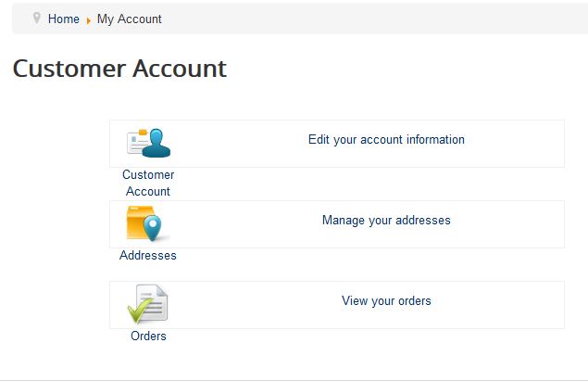588x381 pixels.
Task: Go to the Home breadcrumb link
Action: click(x=64, y=19)
